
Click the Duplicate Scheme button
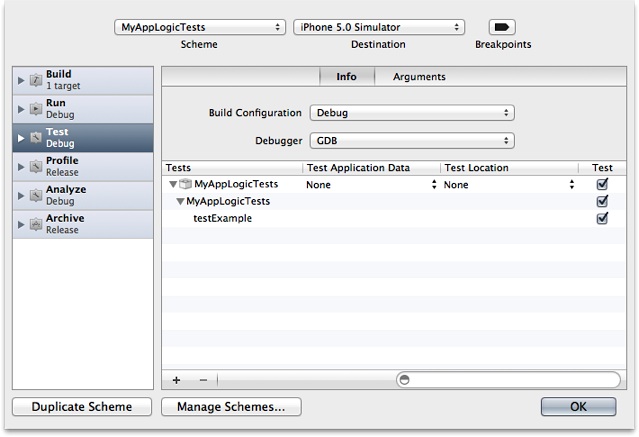[85, 407]
